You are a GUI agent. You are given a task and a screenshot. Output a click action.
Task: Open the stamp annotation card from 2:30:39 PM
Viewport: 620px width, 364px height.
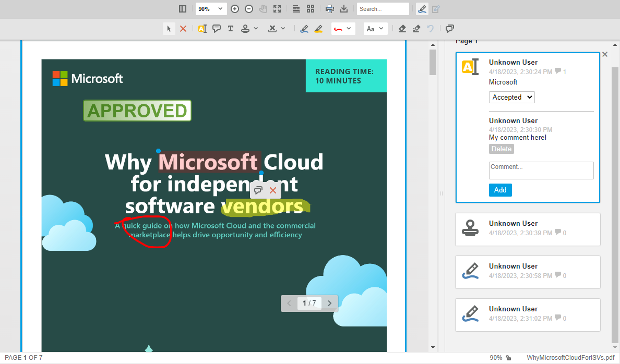pos(528,229)
